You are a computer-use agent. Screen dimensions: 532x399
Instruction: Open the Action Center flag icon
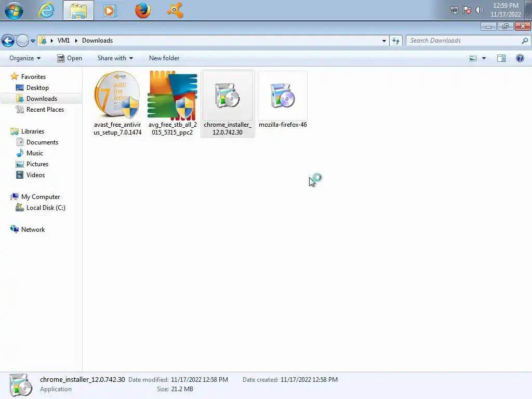467,10
